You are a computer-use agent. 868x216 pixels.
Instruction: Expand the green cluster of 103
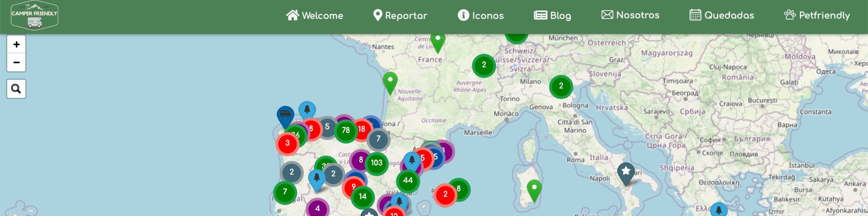tap(376, 163)
